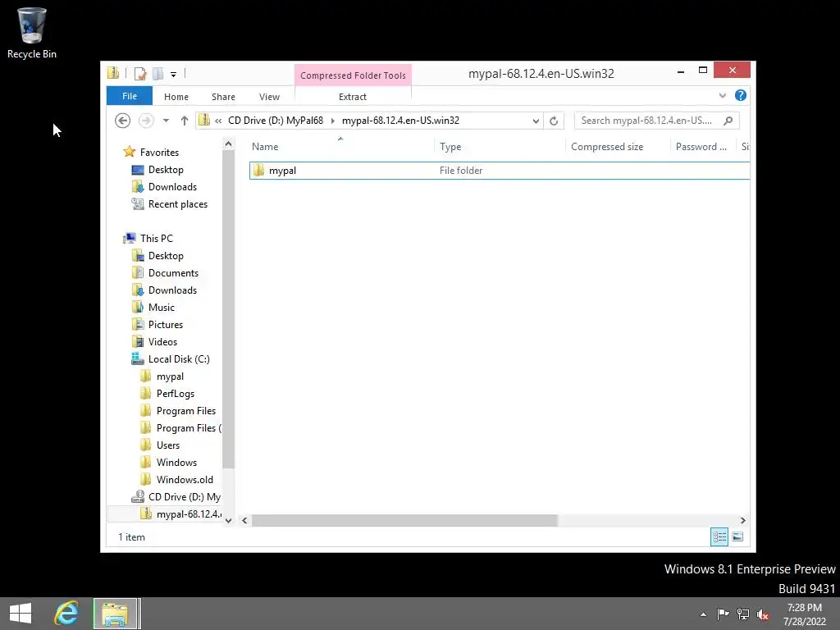Viewport: 840px width, 630px height.
Task: Switch to the Home ribbon tab
Action: pos(176,97)
